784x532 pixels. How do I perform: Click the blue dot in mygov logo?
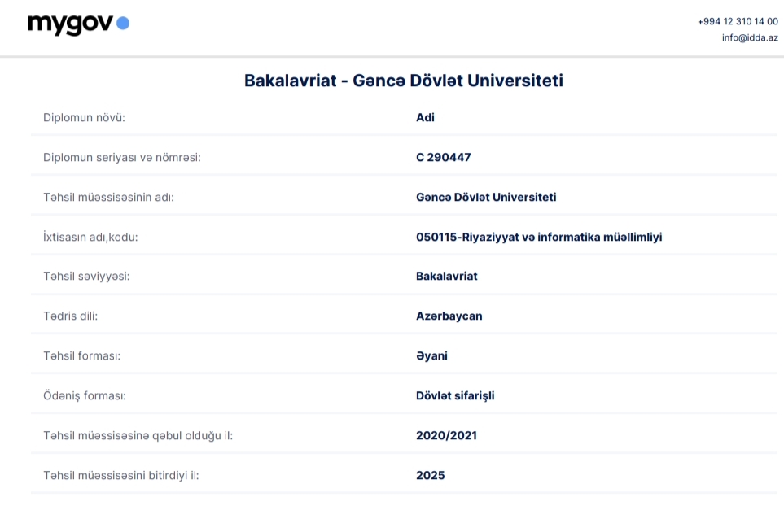(123, 24)
